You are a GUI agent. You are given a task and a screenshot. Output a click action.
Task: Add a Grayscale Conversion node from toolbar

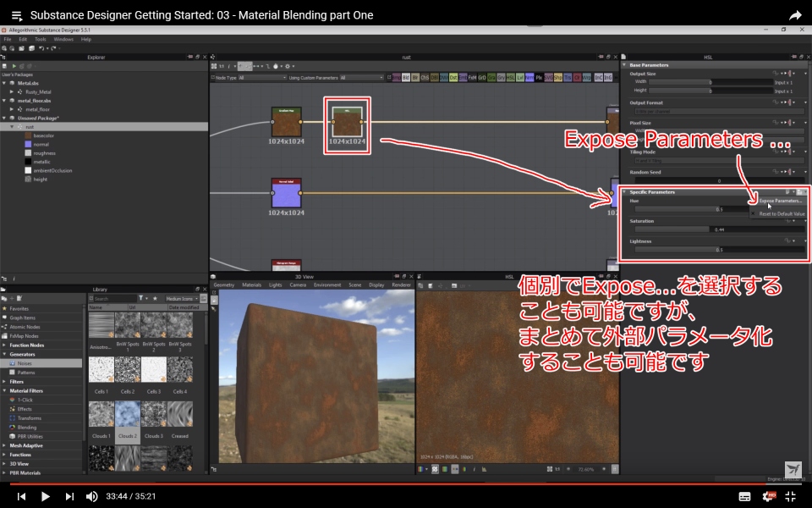tap(501, 78)
